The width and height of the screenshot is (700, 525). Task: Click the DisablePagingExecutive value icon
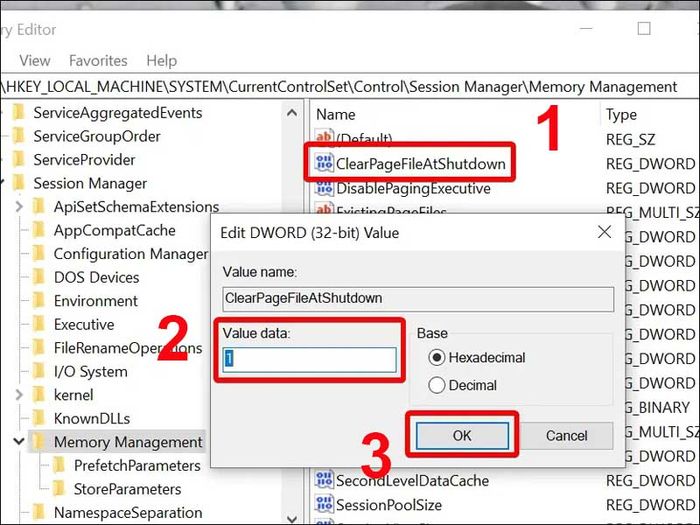[x=324, y=188]
